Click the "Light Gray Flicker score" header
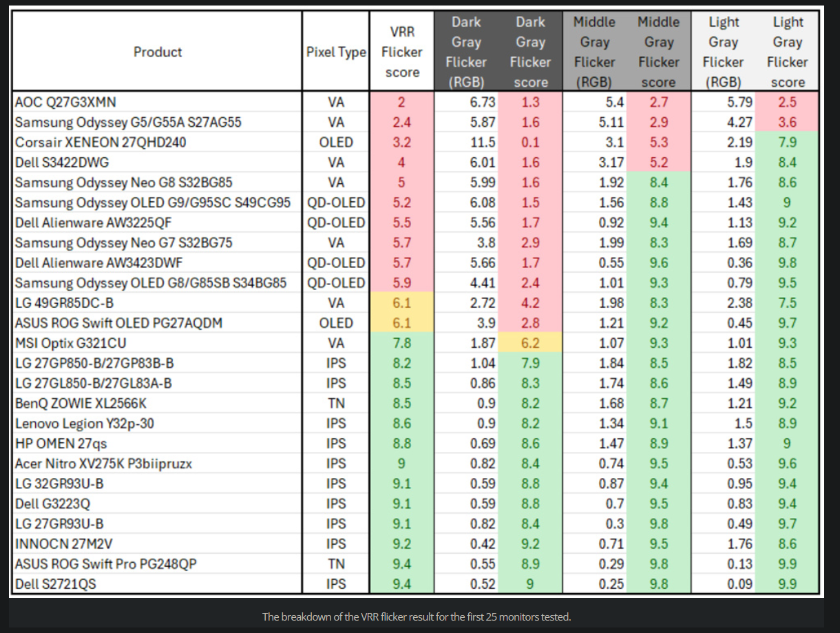The image size is (840, 633). 788,52
